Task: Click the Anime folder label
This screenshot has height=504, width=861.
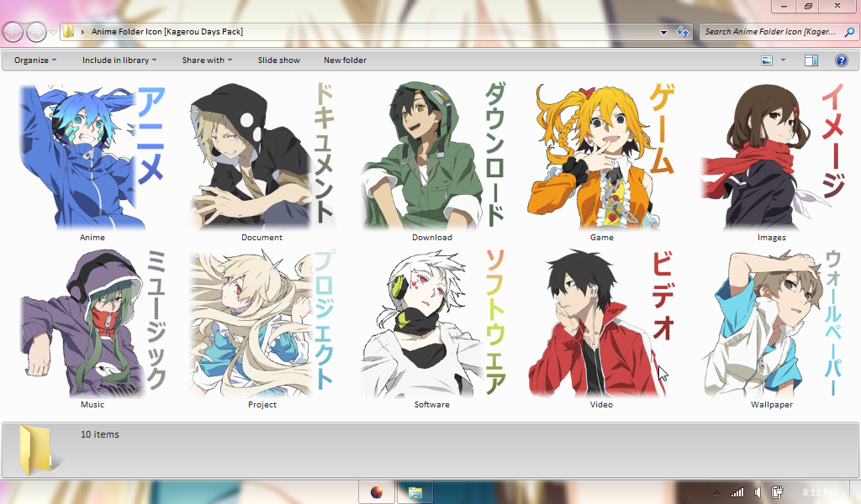Action: click(92, 238)
